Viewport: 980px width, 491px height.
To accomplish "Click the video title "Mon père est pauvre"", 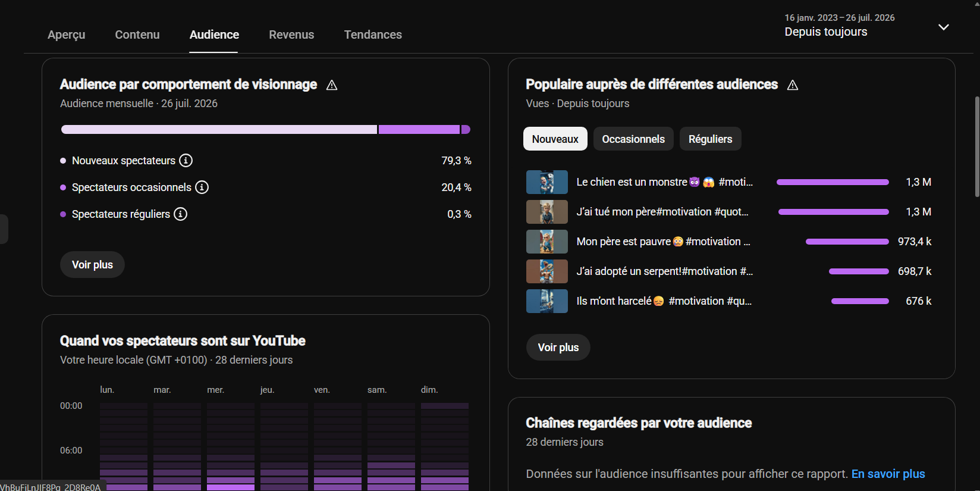I will [664, 242].
